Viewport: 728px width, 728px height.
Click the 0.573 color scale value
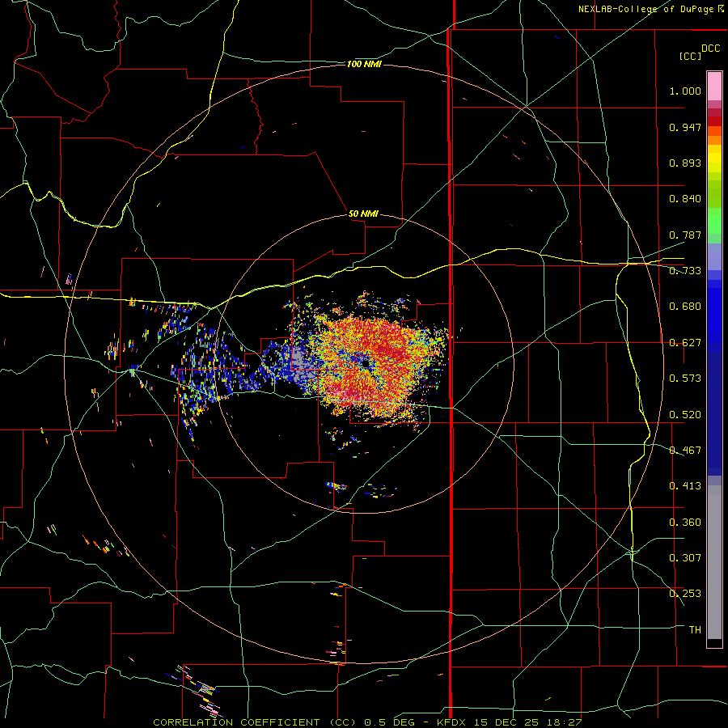[685, 379]
